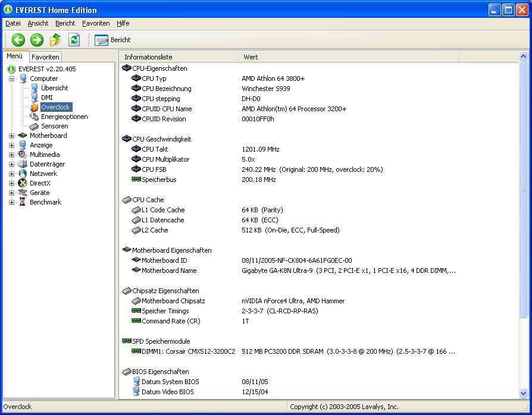
Task: Click value AMD Athlon 64 3800+
Action: [273, 78]
